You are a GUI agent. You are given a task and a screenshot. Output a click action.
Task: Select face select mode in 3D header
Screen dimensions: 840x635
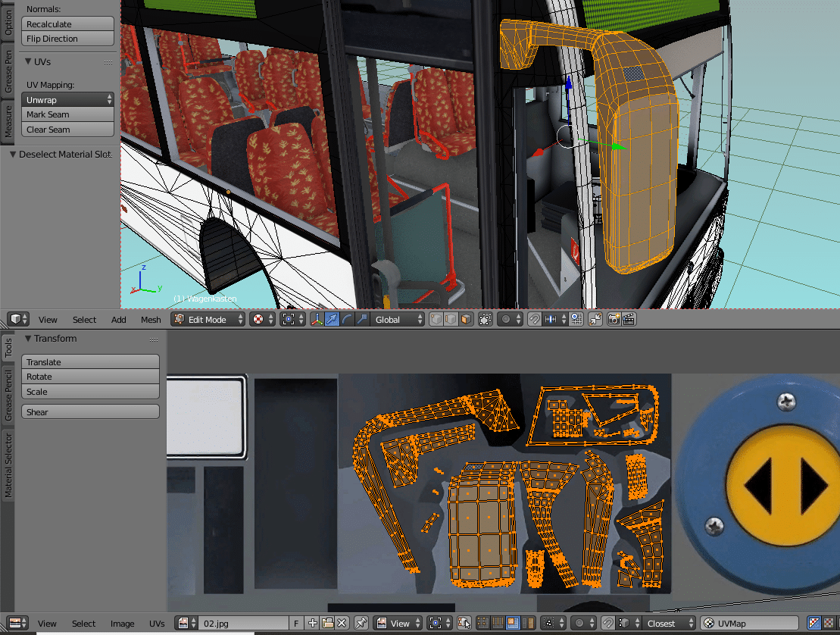pyautogui.click(x=466, y=320)
